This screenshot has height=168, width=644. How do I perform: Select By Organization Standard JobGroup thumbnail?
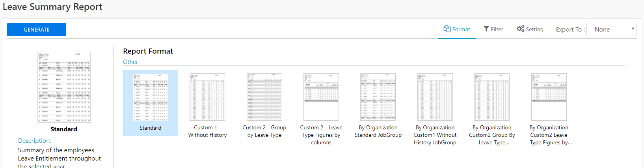click(378, 97)
